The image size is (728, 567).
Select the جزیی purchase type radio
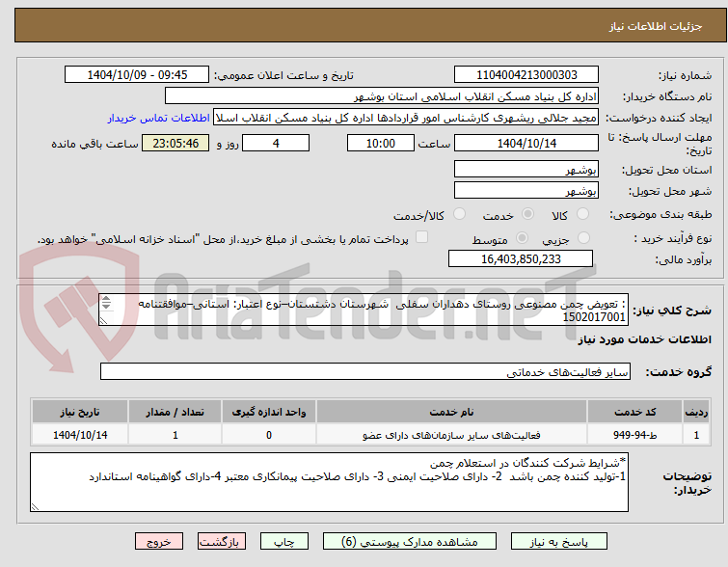tap(583, 238)
